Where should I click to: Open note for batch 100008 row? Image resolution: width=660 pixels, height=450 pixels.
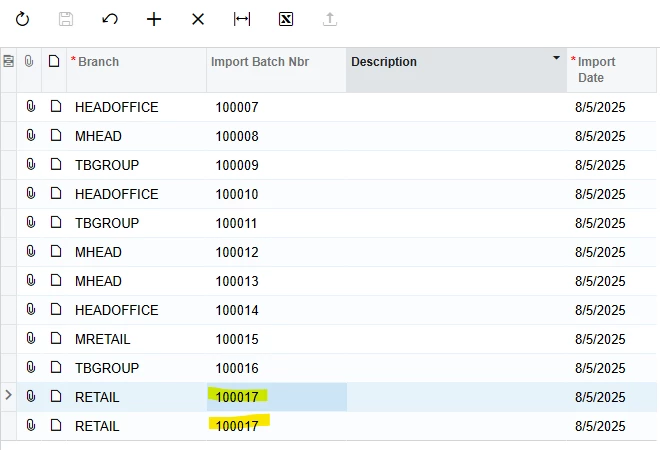[56, 135]
